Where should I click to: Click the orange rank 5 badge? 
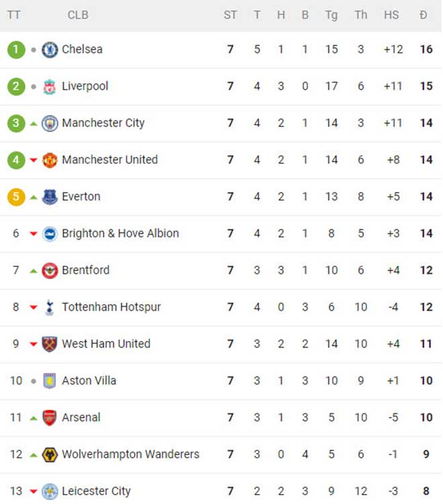(x=16, y=197)
